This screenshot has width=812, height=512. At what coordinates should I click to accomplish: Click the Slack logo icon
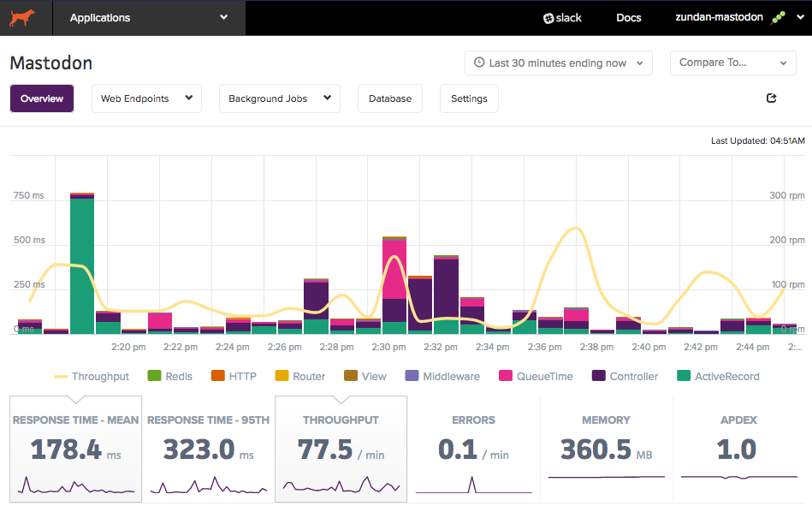coord(548,19)
